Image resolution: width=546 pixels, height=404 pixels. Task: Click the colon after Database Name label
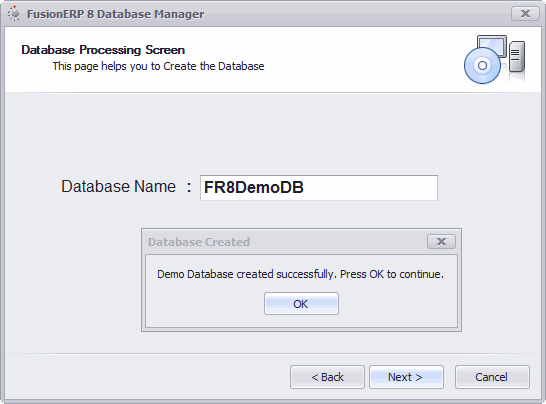189,187
